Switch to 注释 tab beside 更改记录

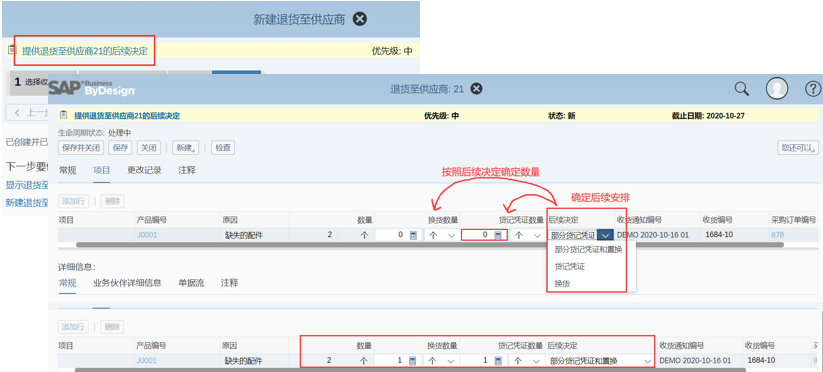pos(187,170)
